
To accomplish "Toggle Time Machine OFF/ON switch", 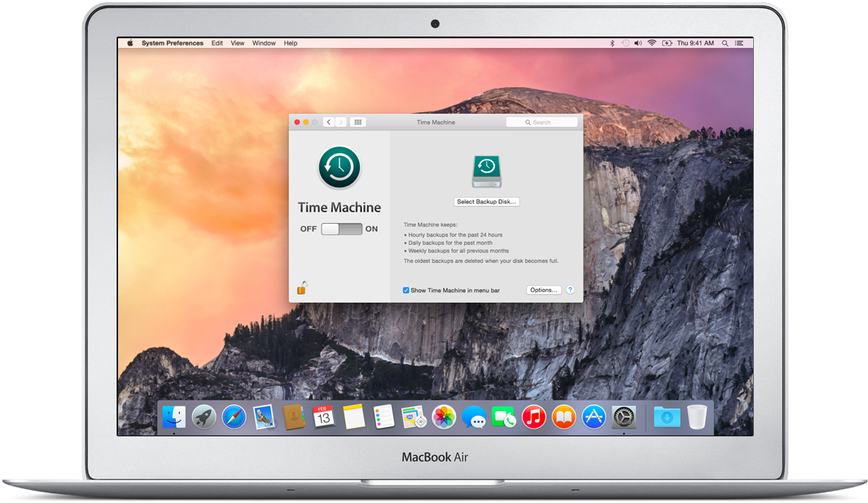I will pos(341,229).
